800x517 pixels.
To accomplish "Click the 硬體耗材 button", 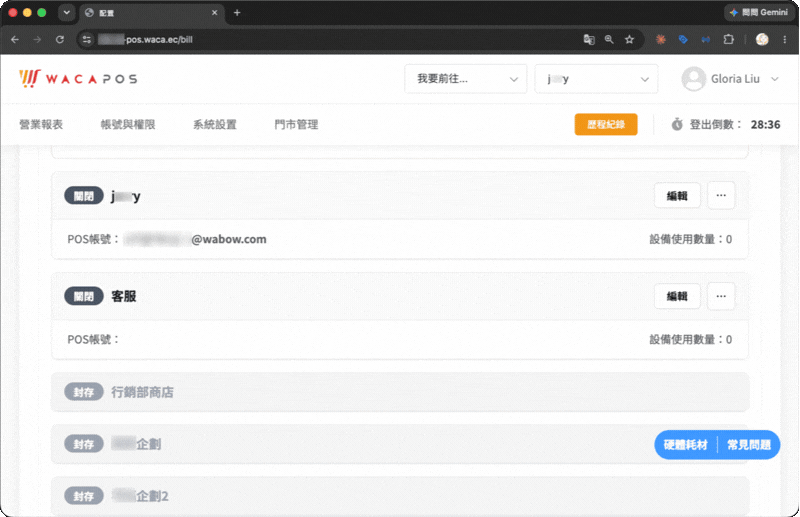I will tap(686, 445).
